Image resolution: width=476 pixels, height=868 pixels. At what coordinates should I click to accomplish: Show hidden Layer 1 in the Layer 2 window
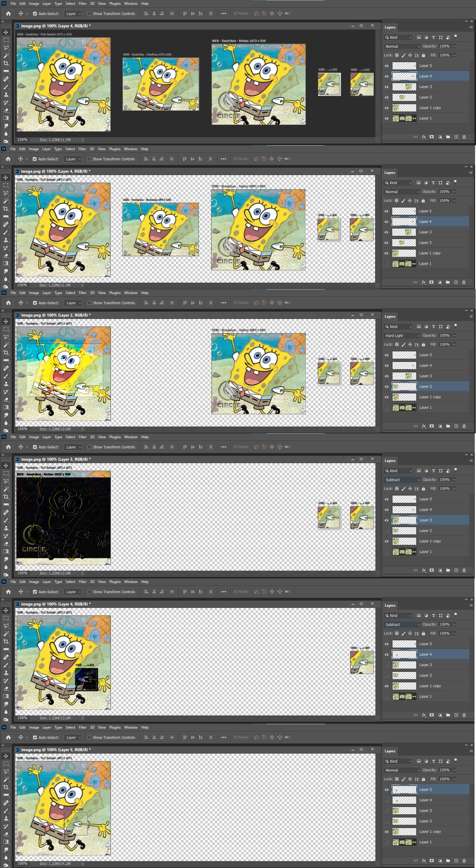[x=387, y=407]
